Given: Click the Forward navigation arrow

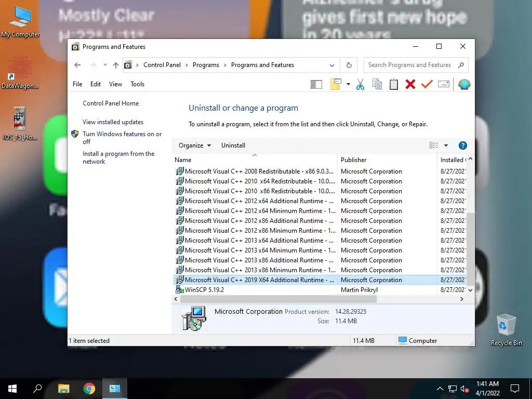Looking at the screenshot, I should (93, 65).
